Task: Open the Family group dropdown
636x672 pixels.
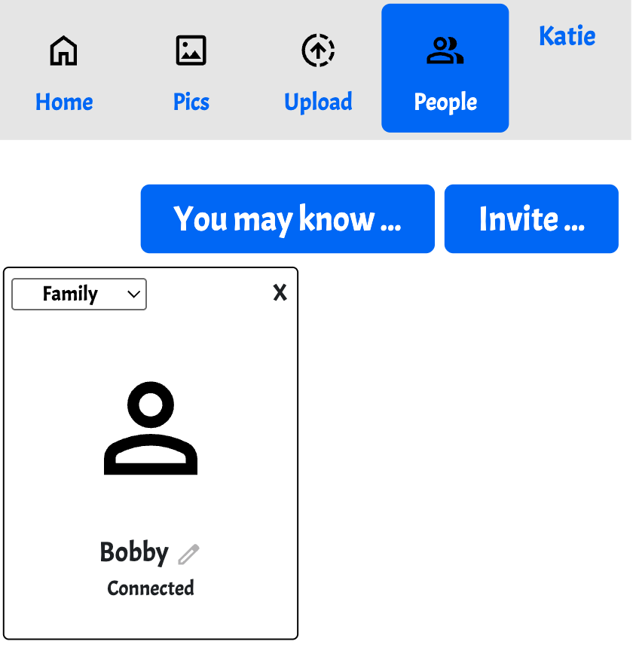Action: click(79, 294)
